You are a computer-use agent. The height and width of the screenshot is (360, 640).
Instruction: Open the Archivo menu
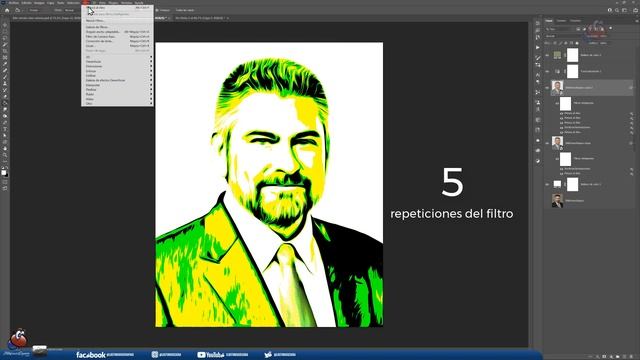click(13, 2)
